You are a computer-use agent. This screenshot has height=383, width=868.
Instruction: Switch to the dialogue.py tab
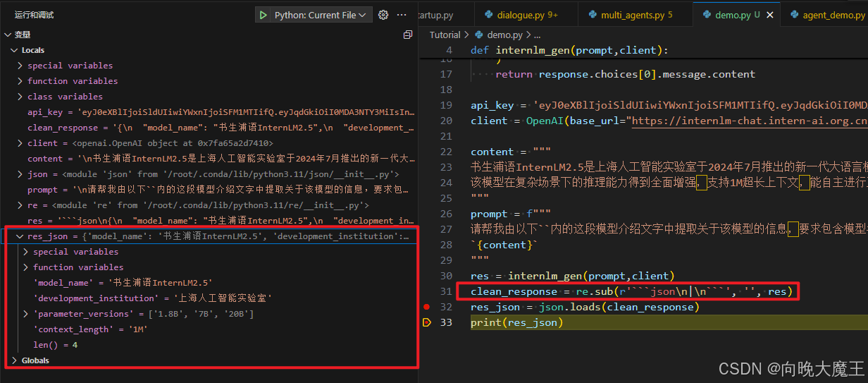pos(527,15)
